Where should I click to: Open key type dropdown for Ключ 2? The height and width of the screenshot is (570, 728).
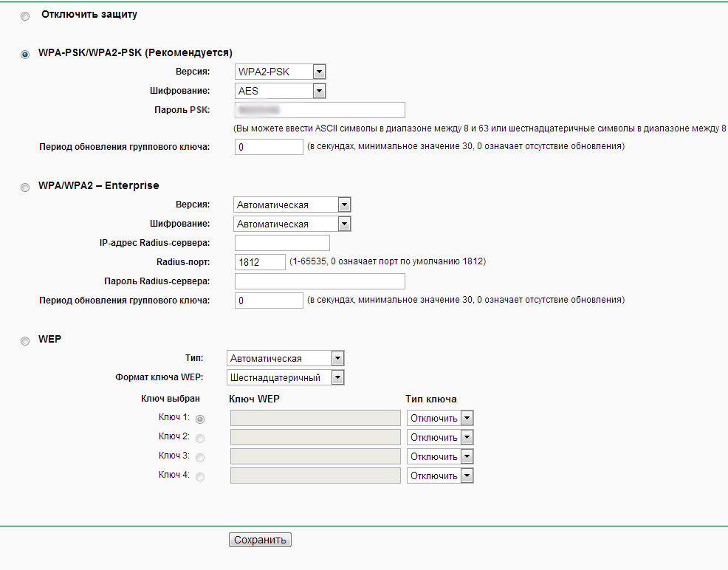(x=440, y=438)
